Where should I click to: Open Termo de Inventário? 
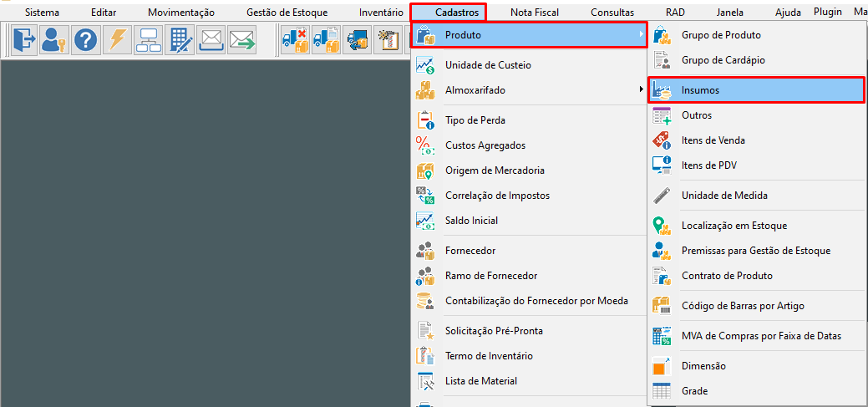(x=529, y=355)
